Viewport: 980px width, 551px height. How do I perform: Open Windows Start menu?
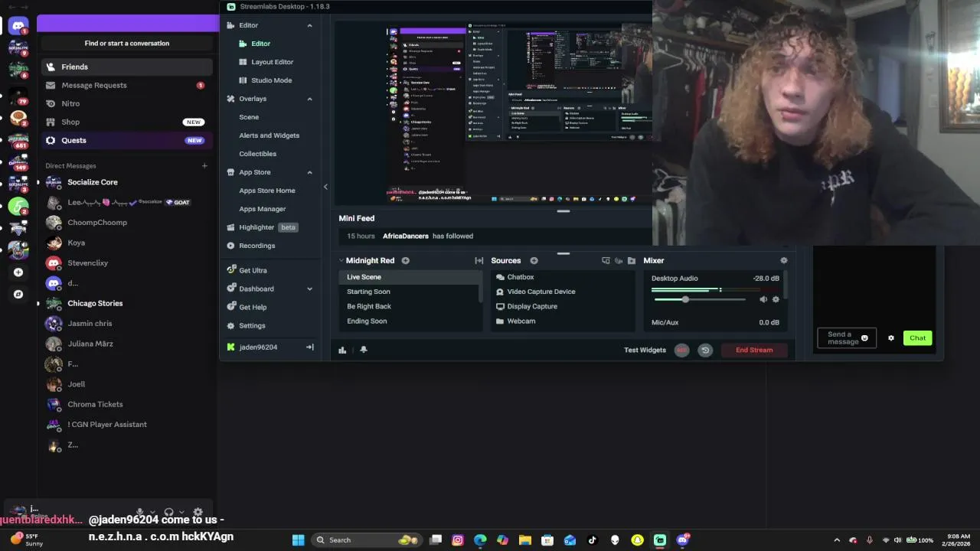(x=298, y=540)
